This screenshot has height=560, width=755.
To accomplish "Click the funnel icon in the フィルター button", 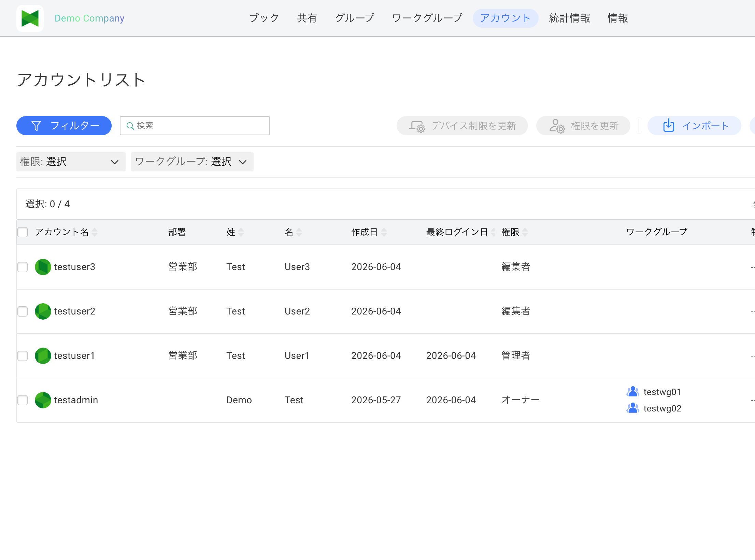I will pos(36,126).
